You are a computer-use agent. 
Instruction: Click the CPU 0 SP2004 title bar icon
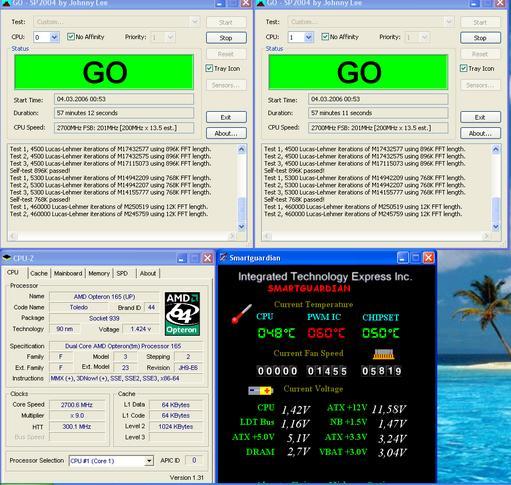click(6, 3)
